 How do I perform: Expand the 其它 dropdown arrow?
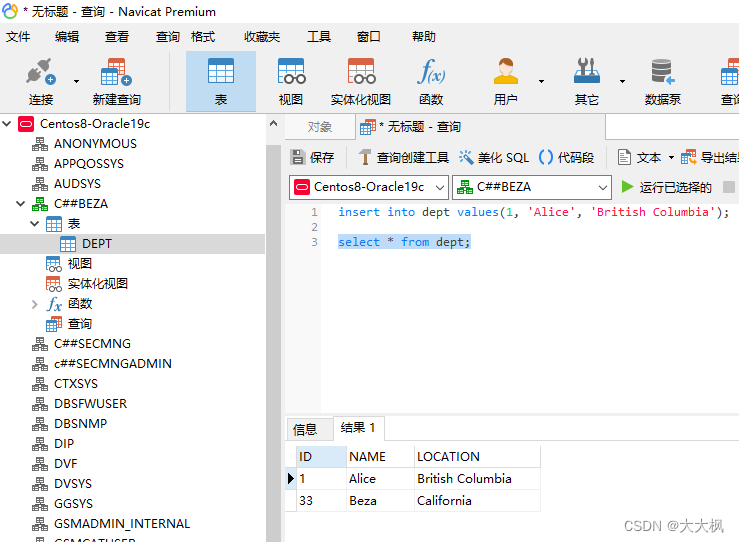point(622,82)
